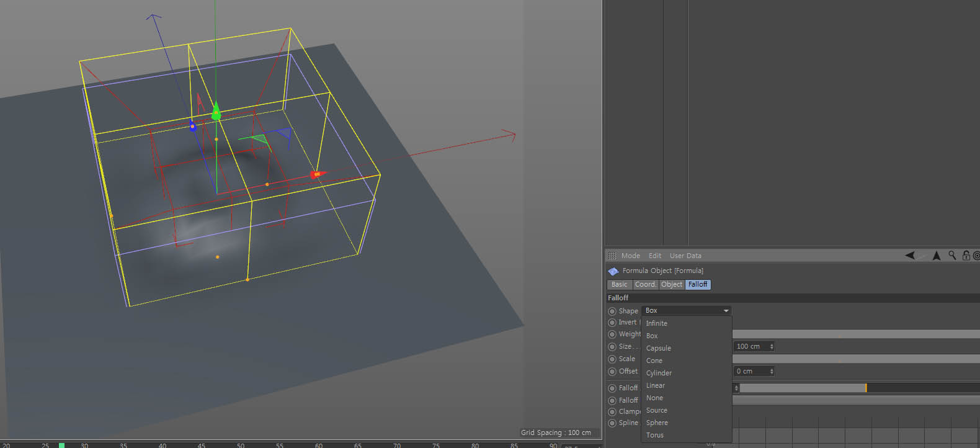Click the Formula Object blue icon
Viewport: 980px width, 448px height.
(x=613, y=271)
